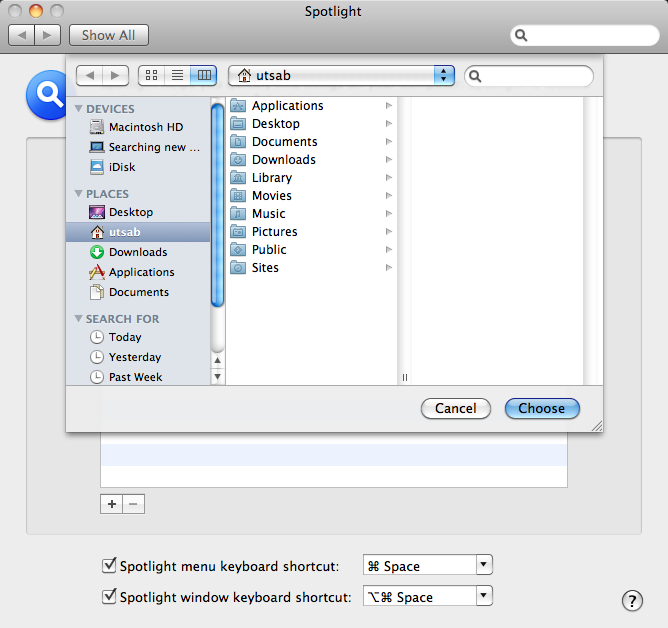Screen dimensions: 668x628
Task: Select the Public folder
Action: [x=311, y=249]
